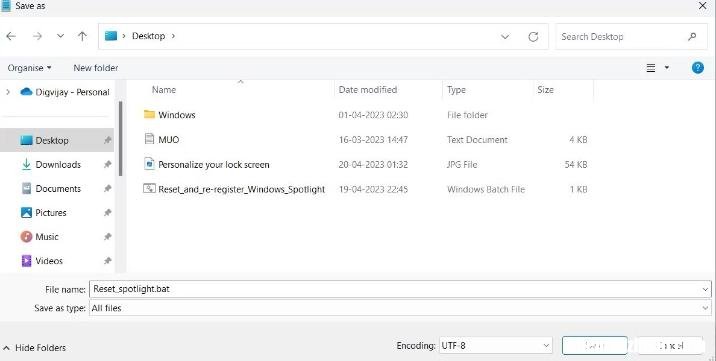This screenshot has width=716, height=361.
Task: Open the view options dropdown arrow
Action: [667, 68]
